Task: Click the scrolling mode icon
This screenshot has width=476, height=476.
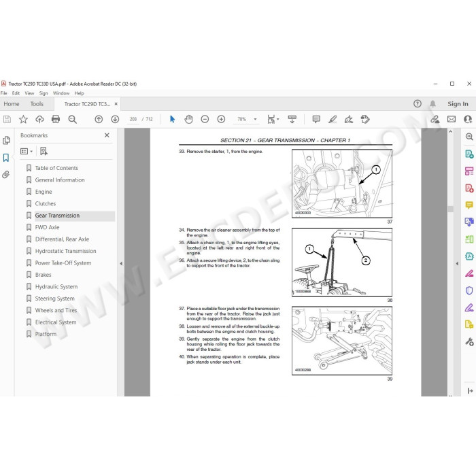Action: [292, 119]
